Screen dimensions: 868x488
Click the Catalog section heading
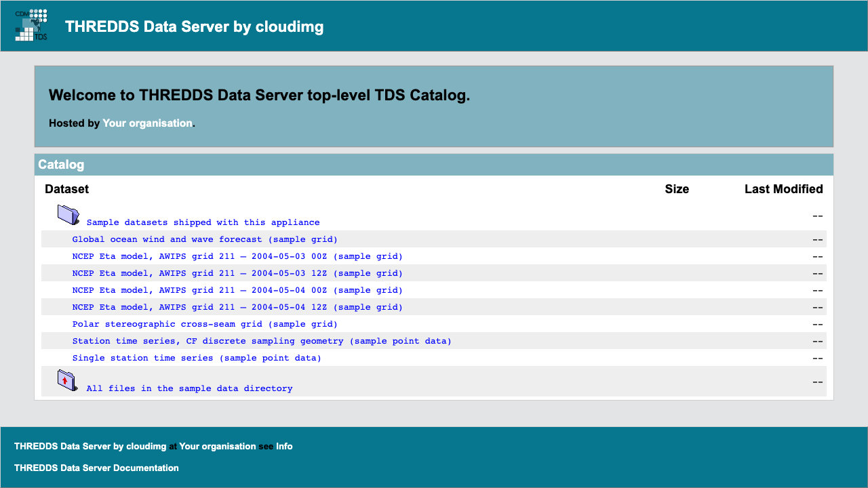click(61, 165)
